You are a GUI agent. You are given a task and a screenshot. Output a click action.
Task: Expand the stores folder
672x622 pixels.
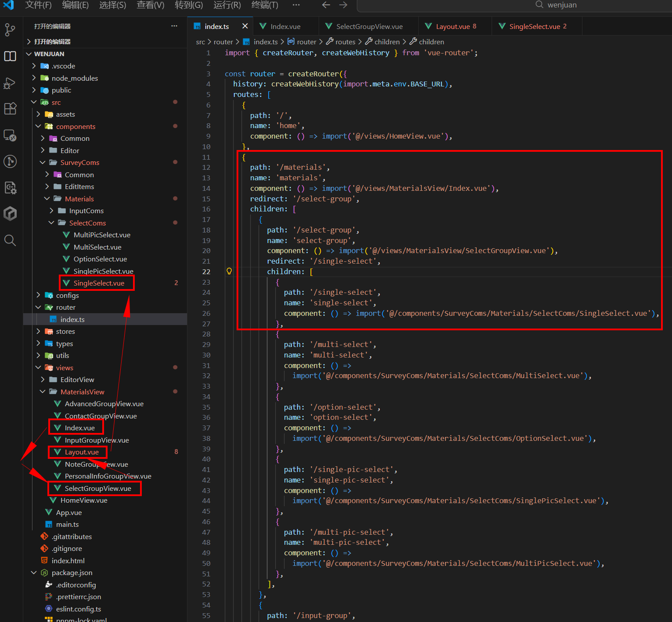pos(105,331)
